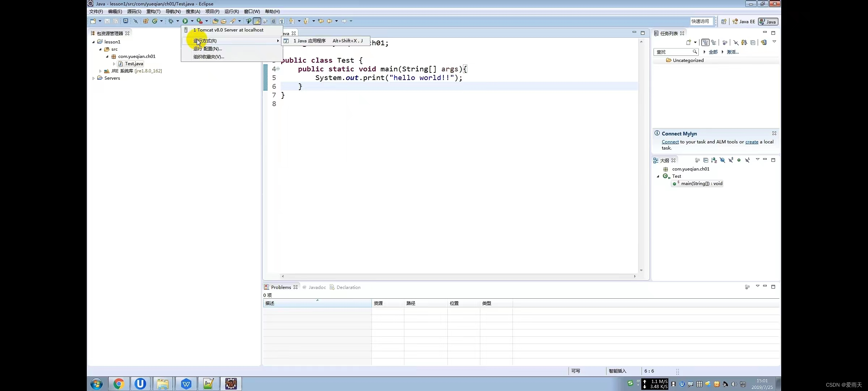The width and height of the screenshot is (868, 391).
Task: Toggle Categorized presentation in task list
Action: pos(705,42)
